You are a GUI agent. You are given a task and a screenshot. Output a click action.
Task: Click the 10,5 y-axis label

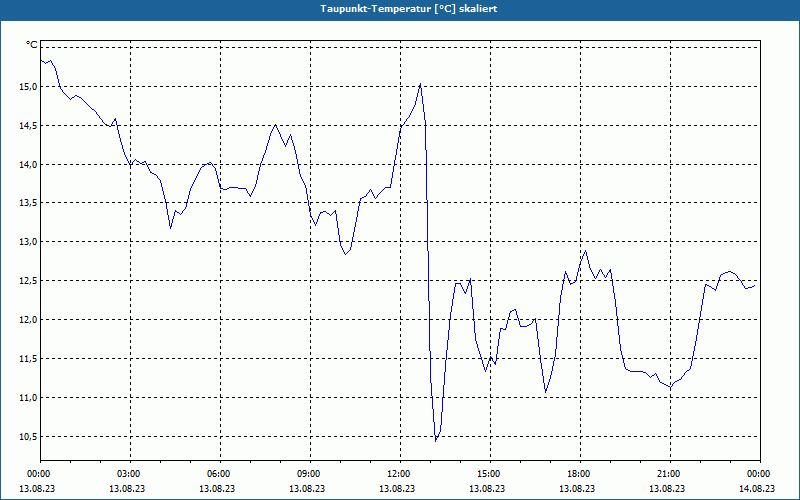(28, 436)
